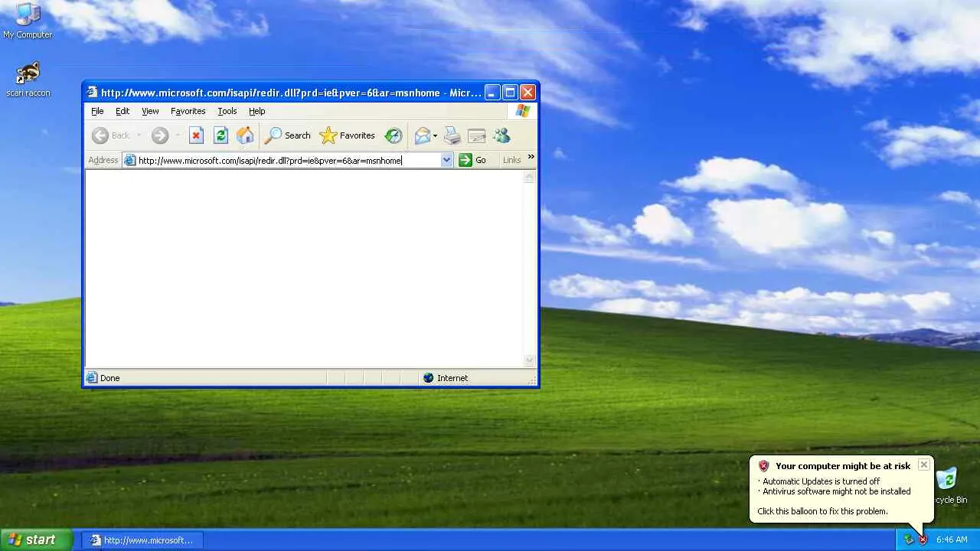980x551 pixels.
Task: Select the scari raccon desktop shortcut
Action: (x=28, y=80)
